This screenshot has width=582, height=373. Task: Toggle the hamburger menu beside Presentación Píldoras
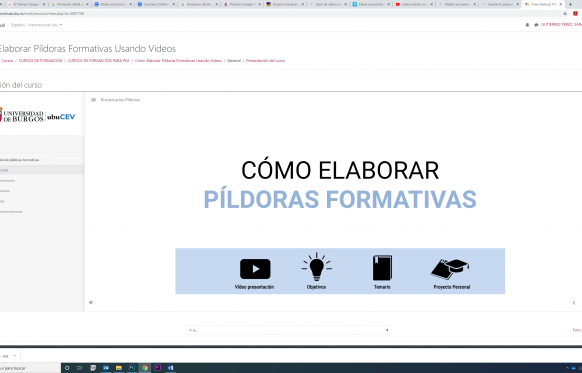[94, 100]
